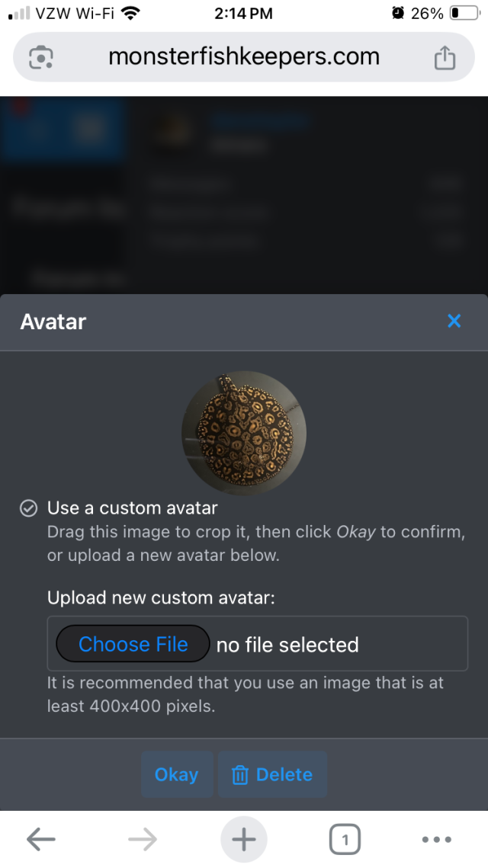Tap the 2:14 PM clock in status bar
Screen dimensions: 488x868
pyautogui.click(x=243, y=14)
